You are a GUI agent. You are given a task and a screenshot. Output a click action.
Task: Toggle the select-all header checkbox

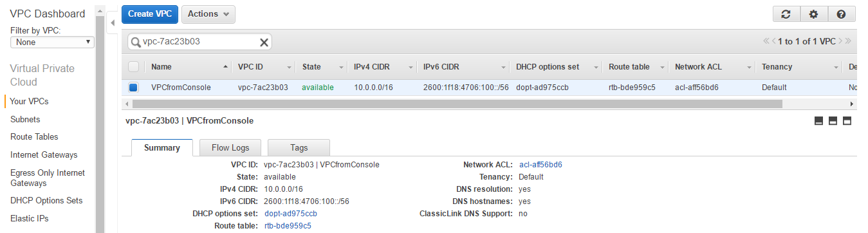(133, 66)
